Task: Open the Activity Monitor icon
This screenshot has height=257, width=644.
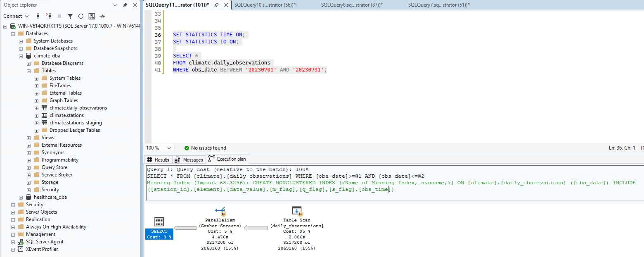Action: tap(102, 16)
